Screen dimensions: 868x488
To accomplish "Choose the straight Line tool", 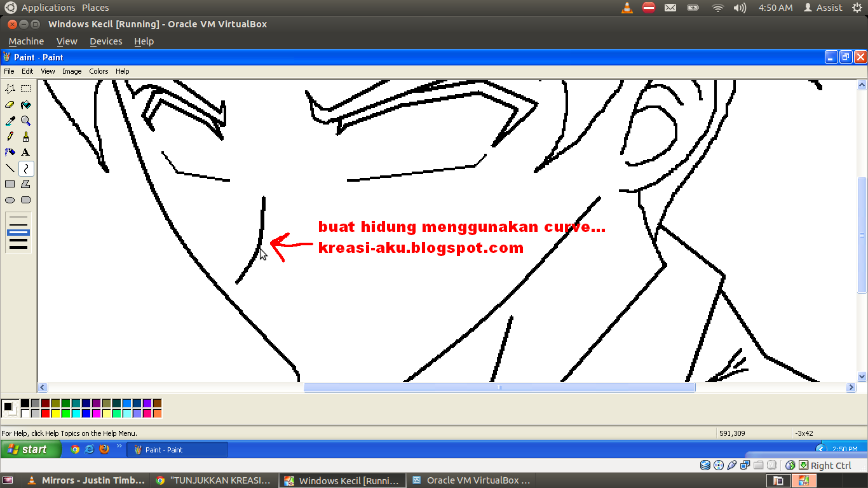I will [10, 168].
